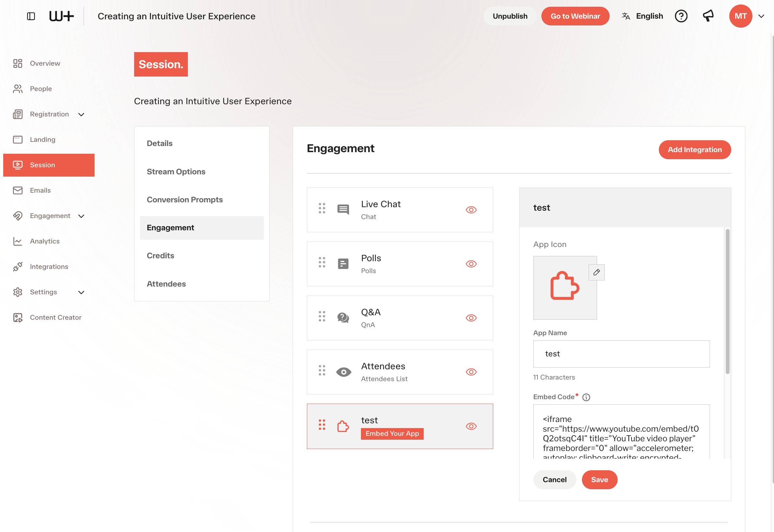This screenshot has width=774, height=532.
Task: Click the App Name input field
Action: [x=621, y=354]
